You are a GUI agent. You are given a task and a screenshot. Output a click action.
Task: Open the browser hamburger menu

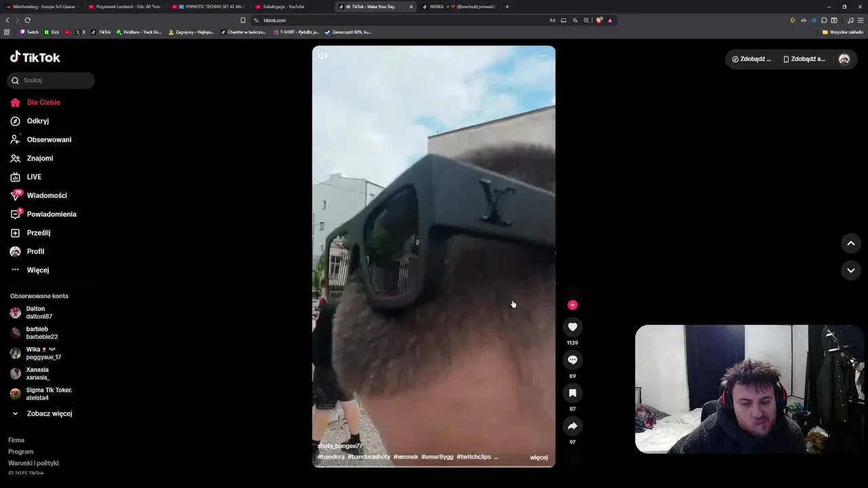pos(861,20)
